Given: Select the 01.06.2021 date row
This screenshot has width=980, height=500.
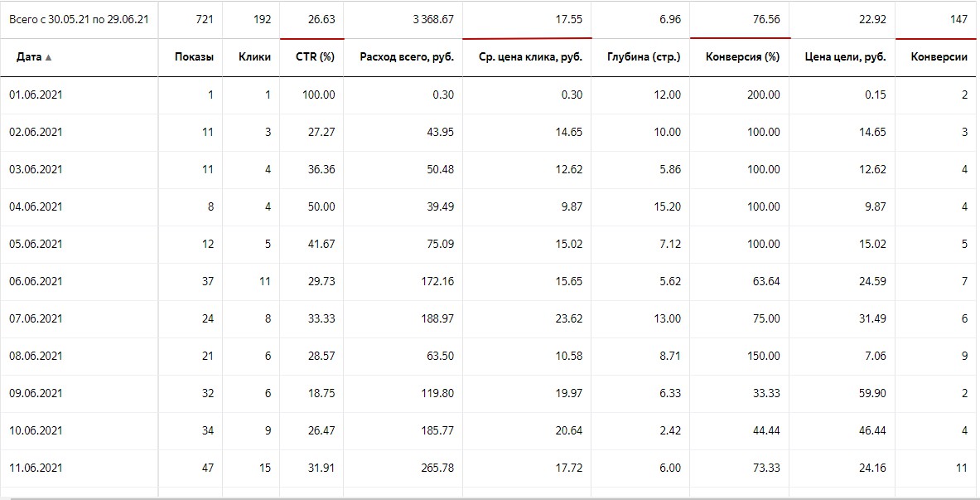Looking at the screenshot, I should [36, 95].
